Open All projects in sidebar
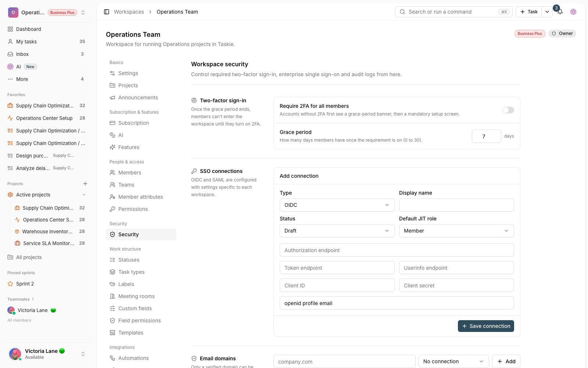The image size is (588, 368). 47,257
